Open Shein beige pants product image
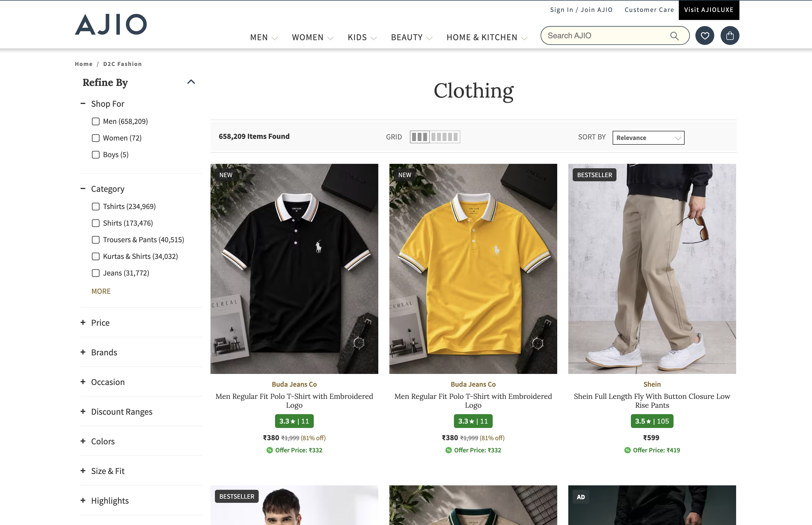 tap(652, 269)
